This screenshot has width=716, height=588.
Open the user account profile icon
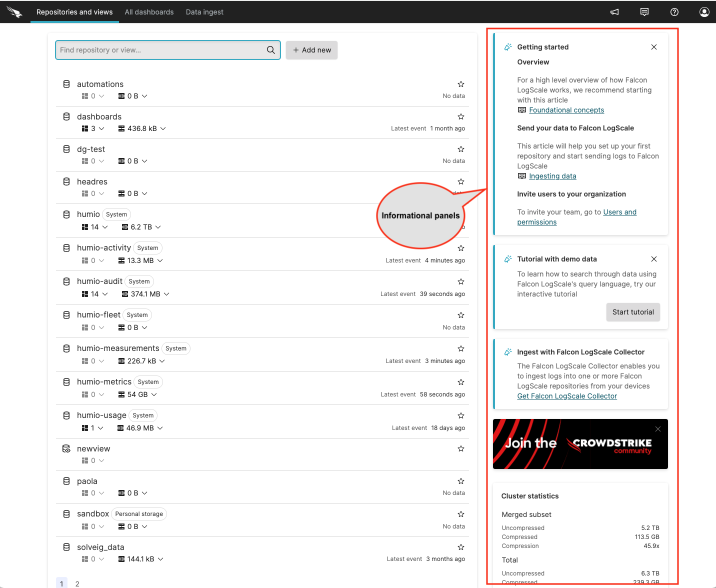click(x=704, y=12)
